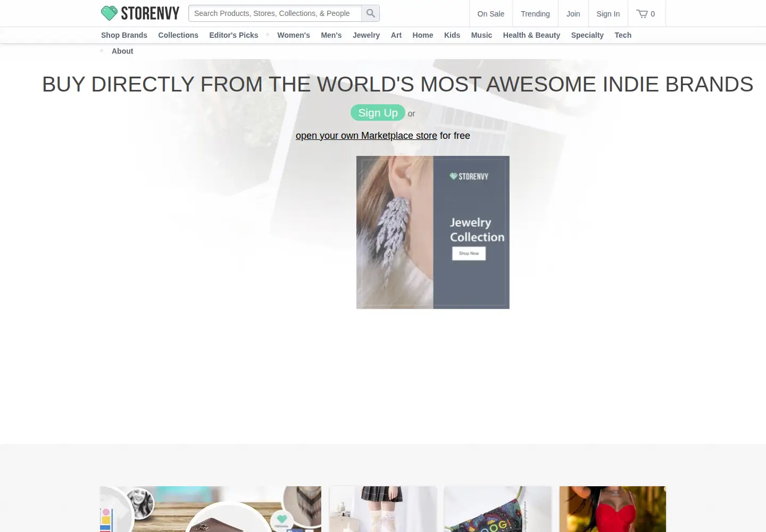Open the On Sale page

click(x=491, y=14)
